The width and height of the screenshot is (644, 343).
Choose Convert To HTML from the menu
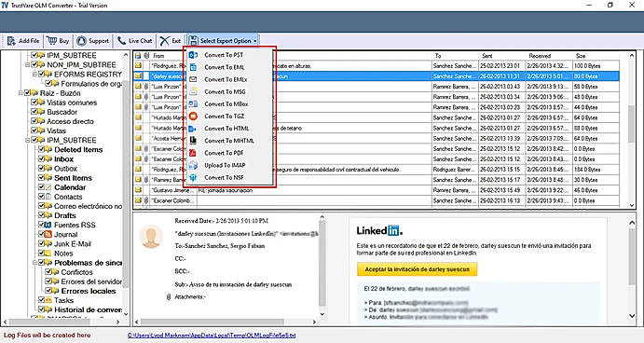[226, 129]
